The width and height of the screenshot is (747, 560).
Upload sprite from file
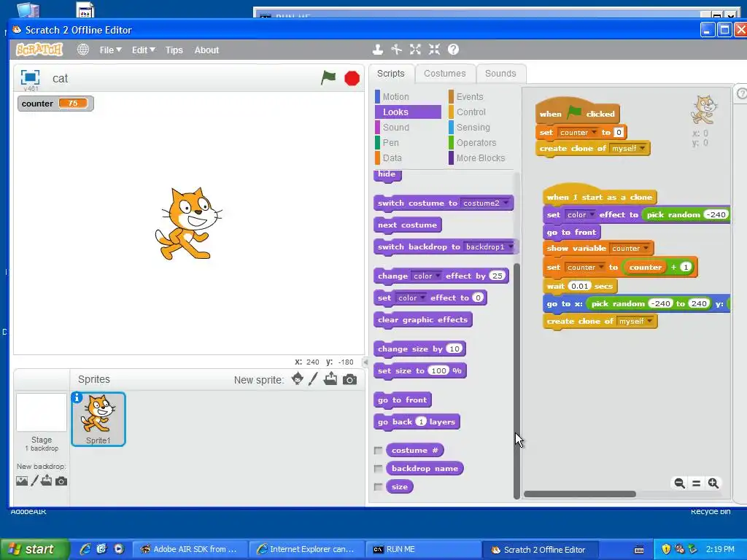coord(330,379)
